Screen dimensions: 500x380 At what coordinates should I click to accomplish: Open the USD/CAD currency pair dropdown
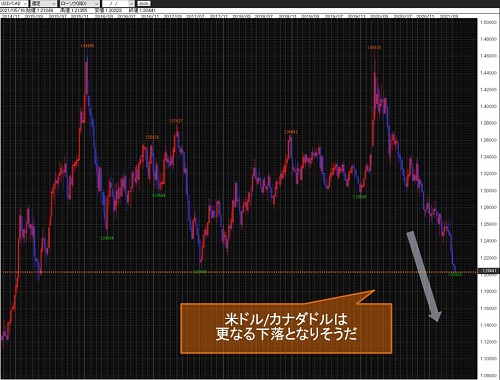(x=15, y=3)
